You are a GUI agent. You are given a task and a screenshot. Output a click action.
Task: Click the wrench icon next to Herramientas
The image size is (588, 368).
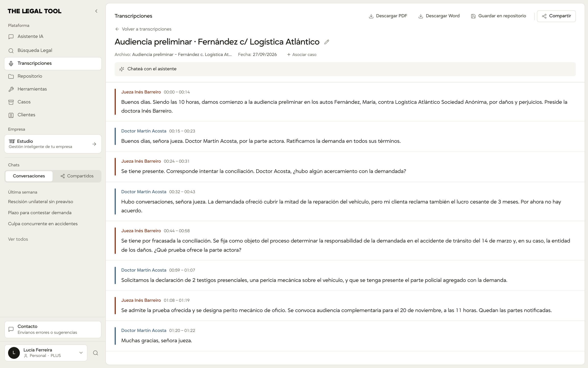pos(11,89)
